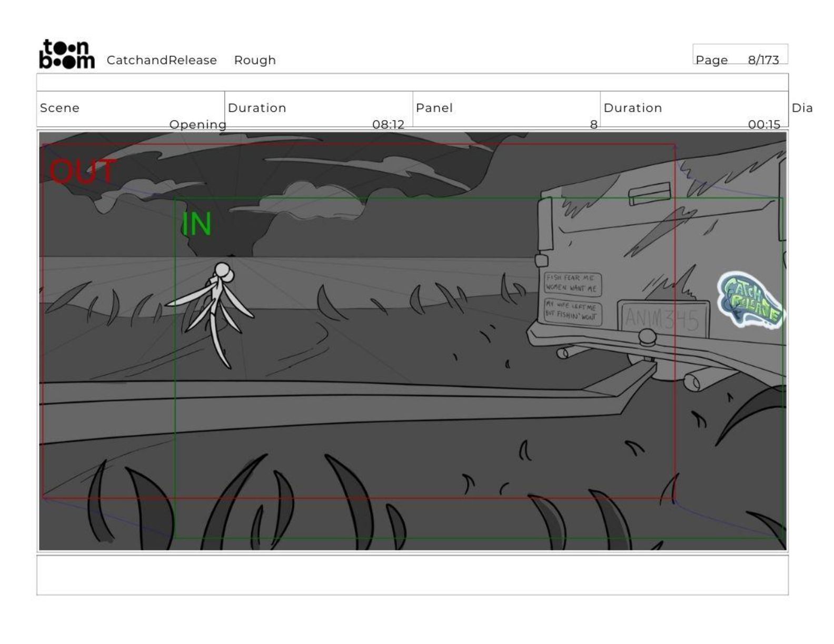The height and width of the screenshot is (644, 834).
Task: Click the panel number 8
Action: (x=593, y=125)
